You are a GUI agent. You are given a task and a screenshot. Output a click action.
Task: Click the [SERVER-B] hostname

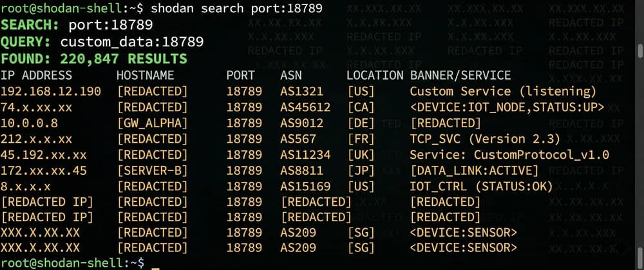(x=152, y=171)
